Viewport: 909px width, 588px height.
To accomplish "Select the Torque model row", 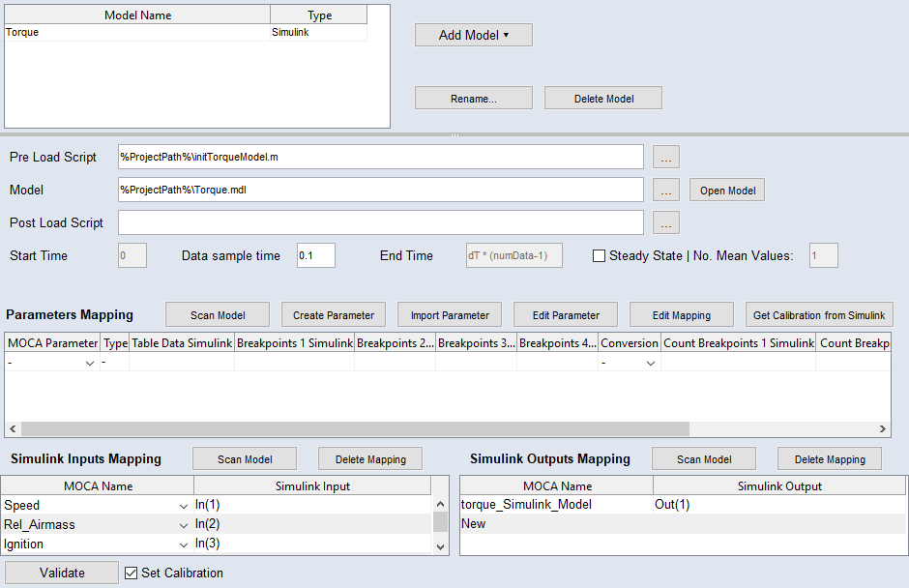I will (x=135, y=32).
